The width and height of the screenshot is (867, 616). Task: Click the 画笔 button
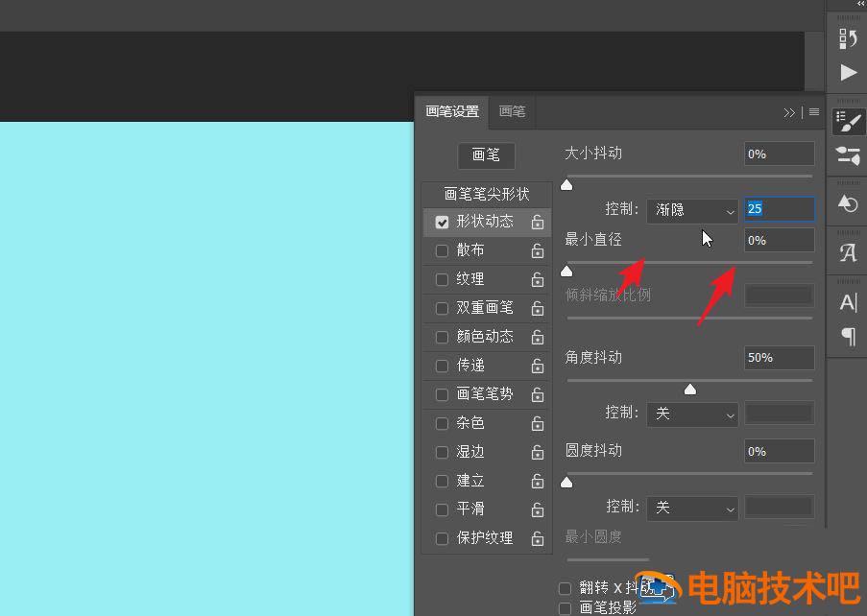(486, 154)
